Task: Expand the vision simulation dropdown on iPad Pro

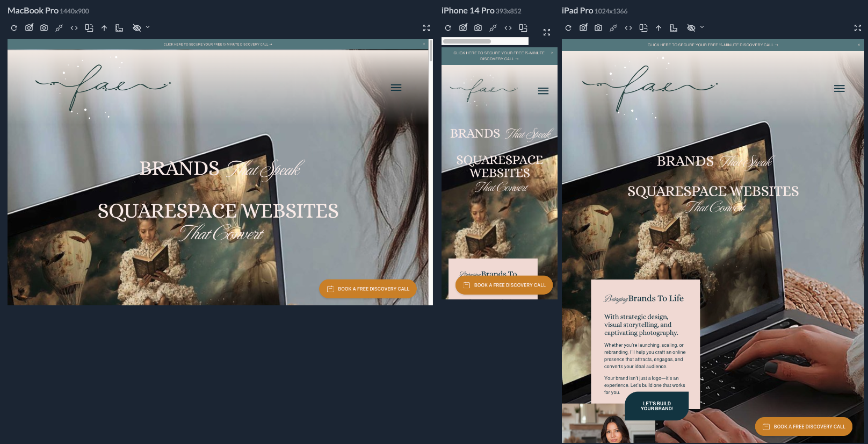Action: point(702,27)
